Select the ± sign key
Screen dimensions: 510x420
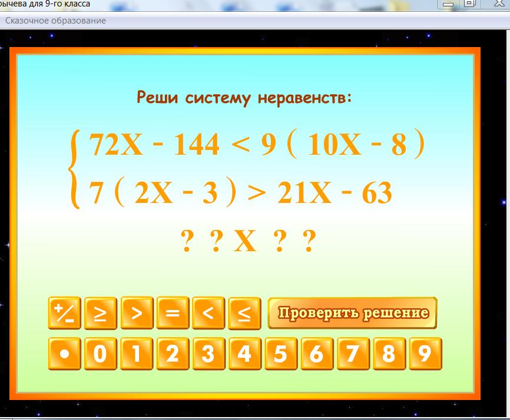[64, 314]
